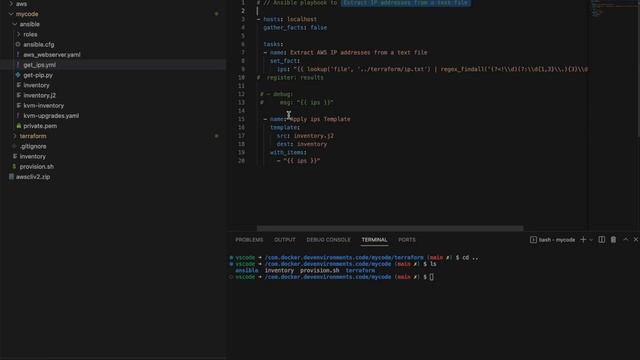Click the git icon beside .gitignore
640x360 pixels.
(x=14, y=146)
